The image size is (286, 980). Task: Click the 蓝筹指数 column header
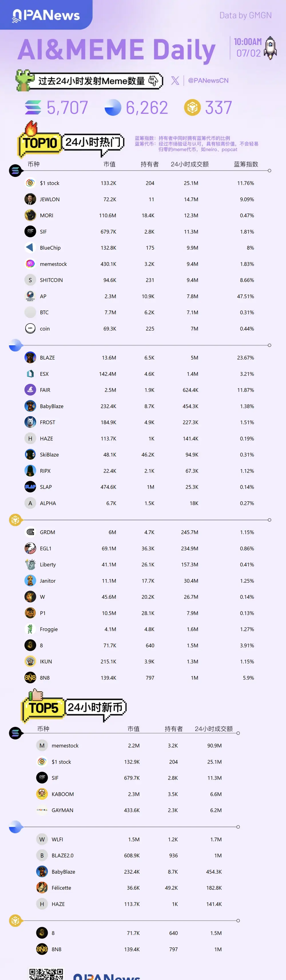pyautogui.click(x=246, y=164)
